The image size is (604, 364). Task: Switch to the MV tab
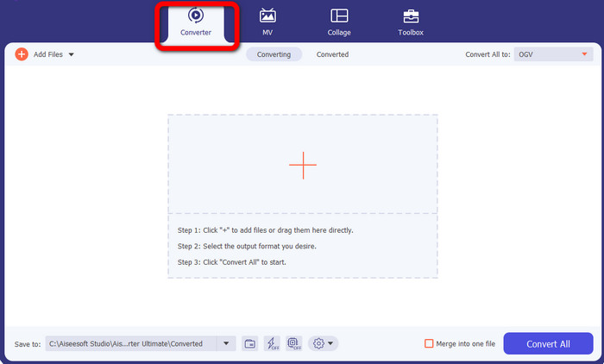click(267, 23)
